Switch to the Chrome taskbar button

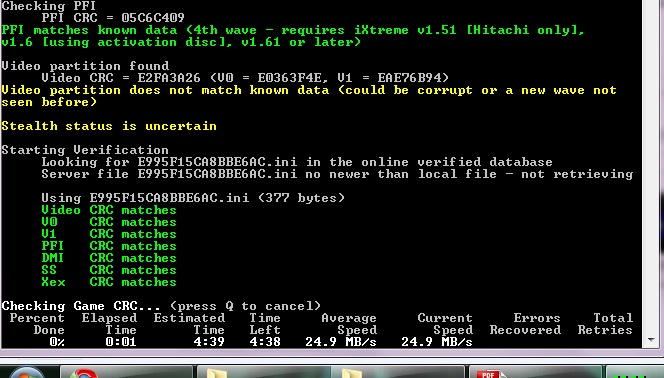(126, 372)
